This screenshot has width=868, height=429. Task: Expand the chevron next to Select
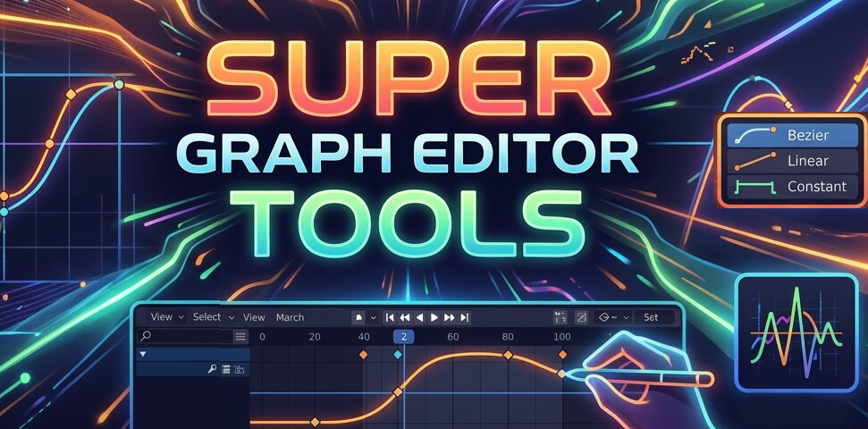[232, 318]
